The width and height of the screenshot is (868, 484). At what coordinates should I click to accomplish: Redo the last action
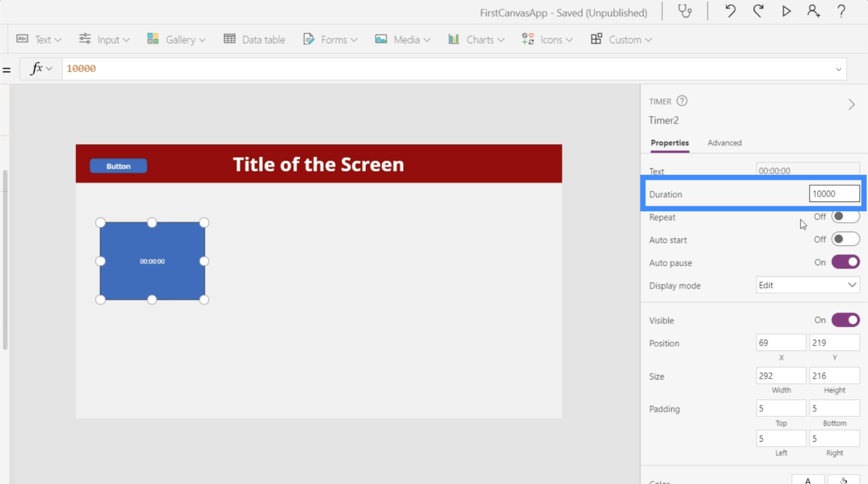(x=758, y=11)
